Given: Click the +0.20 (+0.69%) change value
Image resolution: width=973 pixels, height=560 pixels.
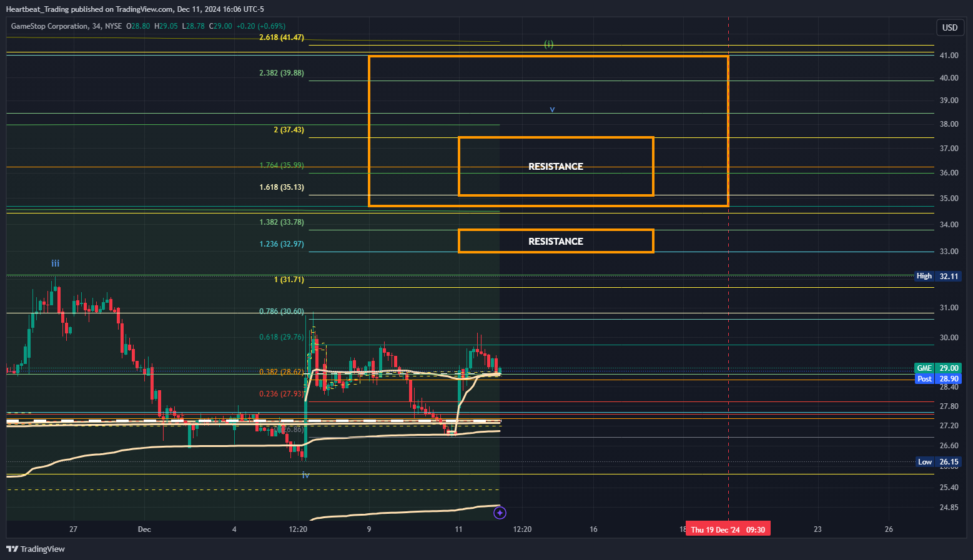Looking at the screenshot, I should click(x=261, y=26).
